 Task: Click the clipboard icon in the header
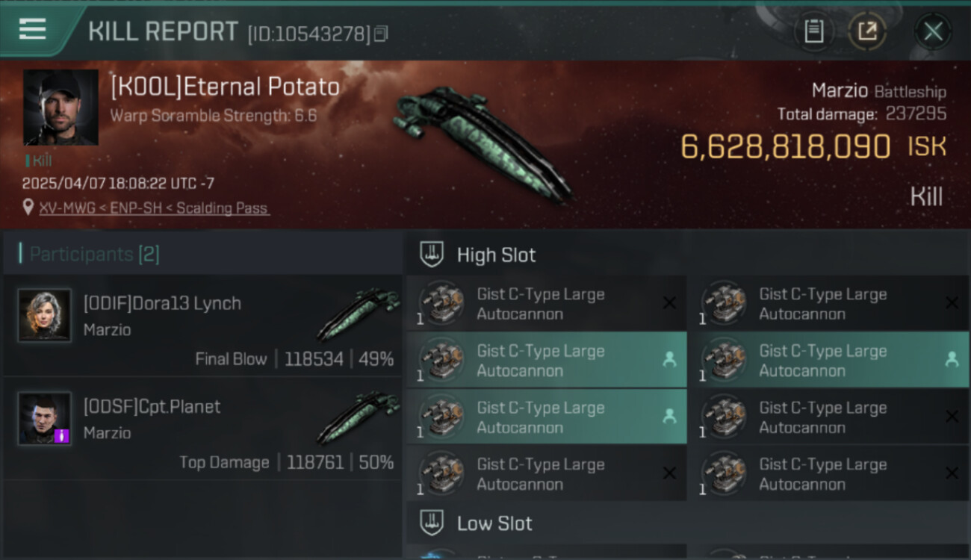[x=813, y=31]
